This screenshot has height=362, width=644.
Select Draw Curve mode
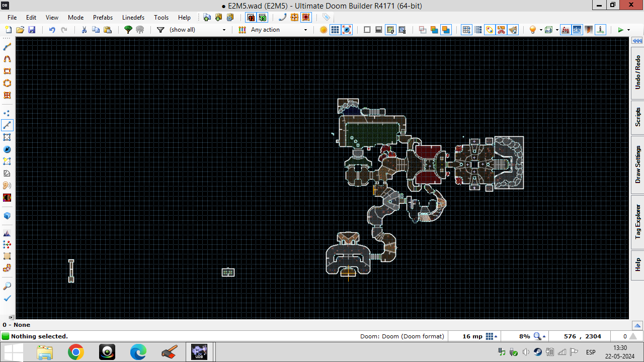click(7, 59)
